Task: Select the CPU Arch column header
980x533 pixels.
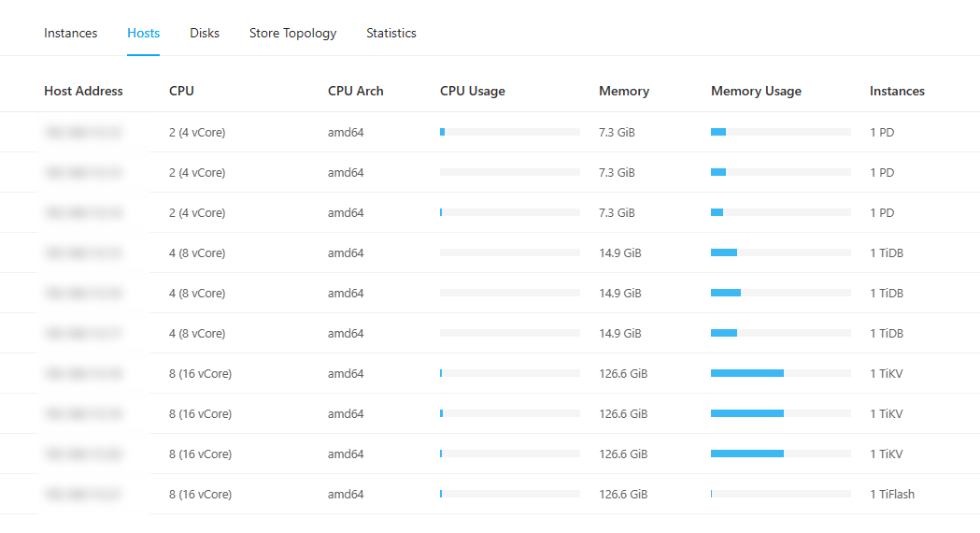Action: (x=355, y=91)
